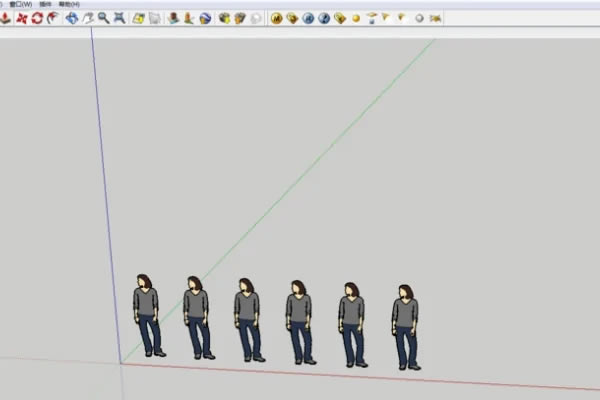Activate the red circular Rotate tool
600x400 pixels.
point(36,18)
